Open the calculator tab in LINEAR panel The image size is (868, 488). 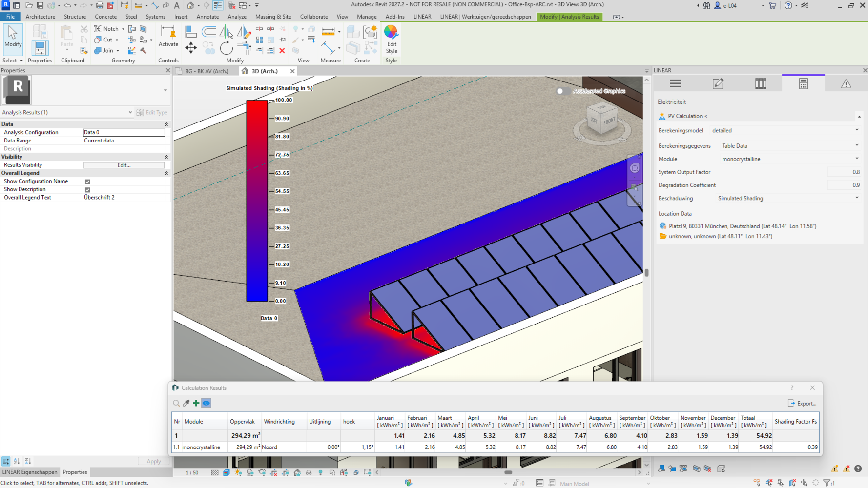coord(804,83)
